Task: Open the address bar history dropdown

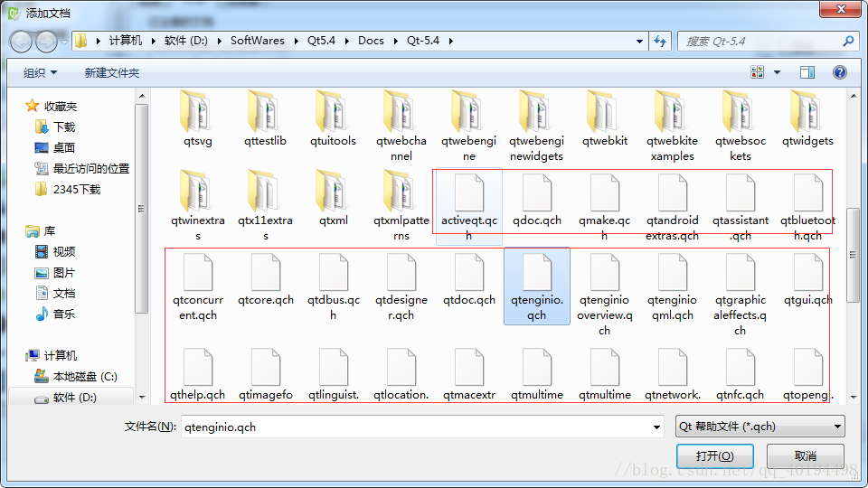Action: pyautogui.click(x=639, y=41)
